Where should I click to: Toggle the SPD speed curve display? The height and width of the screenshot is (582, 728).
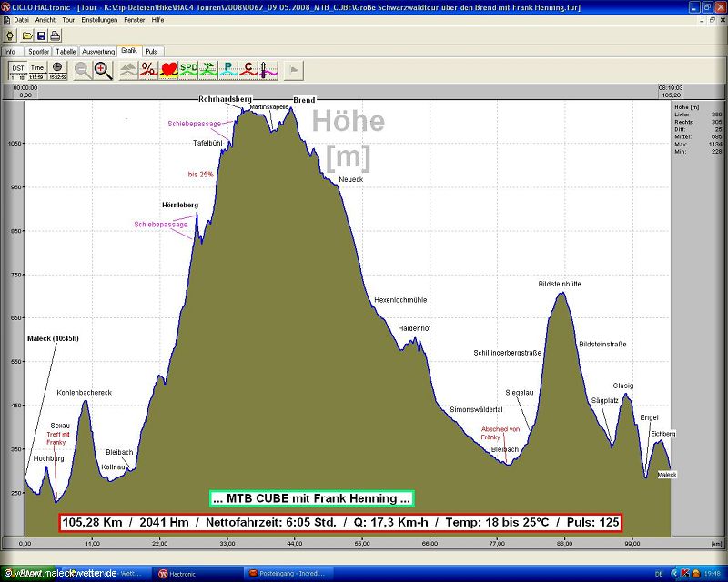188,69
